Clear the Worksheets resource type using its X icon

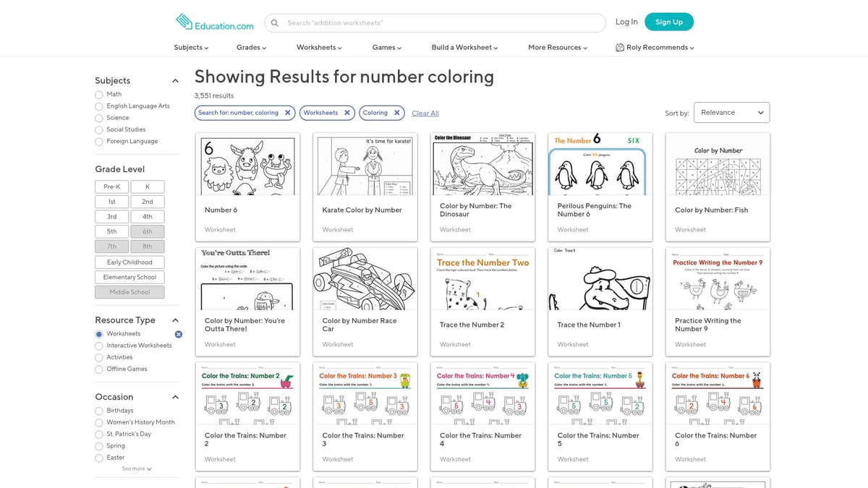[x=179, y=334]
